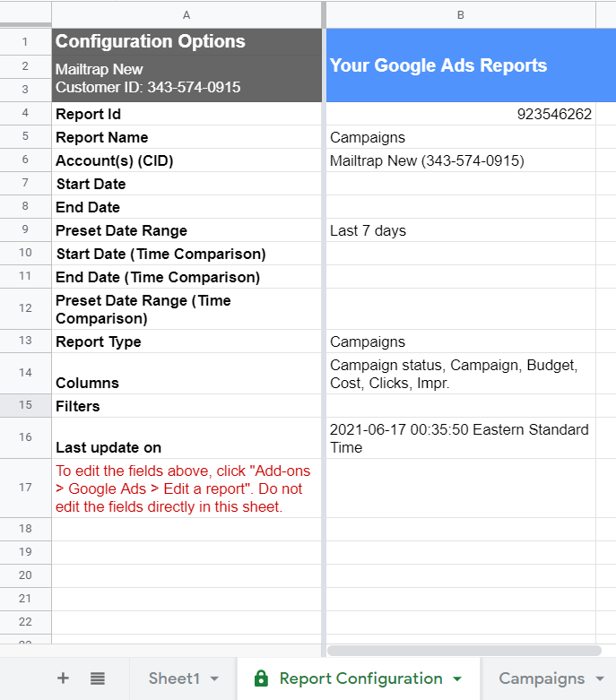The image size is (616, 700).
Task: Switch to the Sheet1 tab
Action: pyautogui.click(x=174, y=678)
